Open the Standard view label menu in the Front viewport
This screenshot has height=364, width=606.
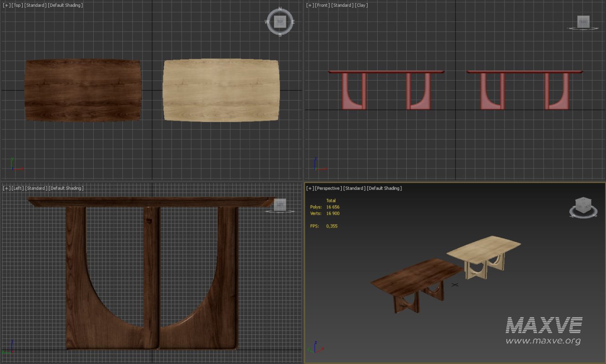pyautogui.click(x=341, y=5)
